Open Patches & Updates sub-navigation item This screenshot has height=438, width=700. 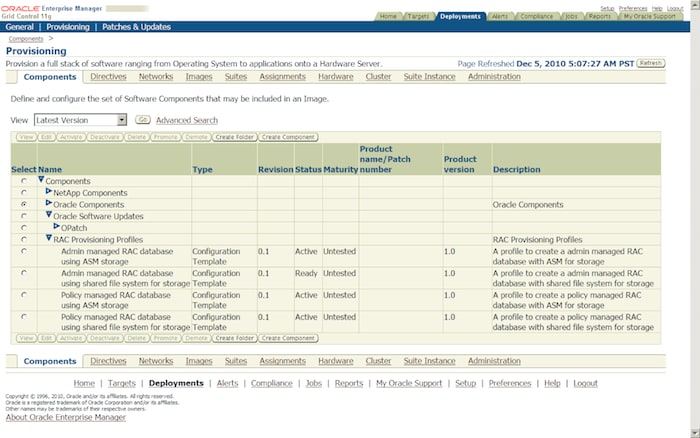click(x=136, y=27)
